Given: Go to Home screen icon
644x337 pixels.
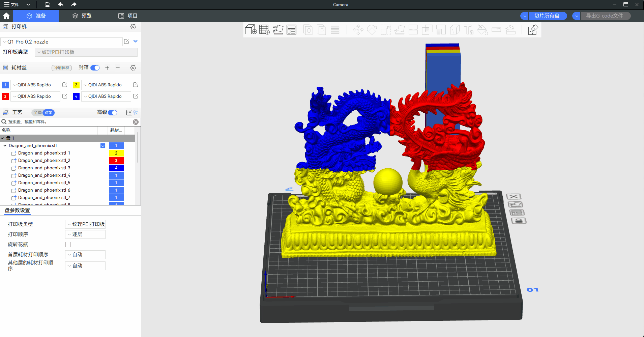Looking at the screenshot, I should click(x=6, y=16).
